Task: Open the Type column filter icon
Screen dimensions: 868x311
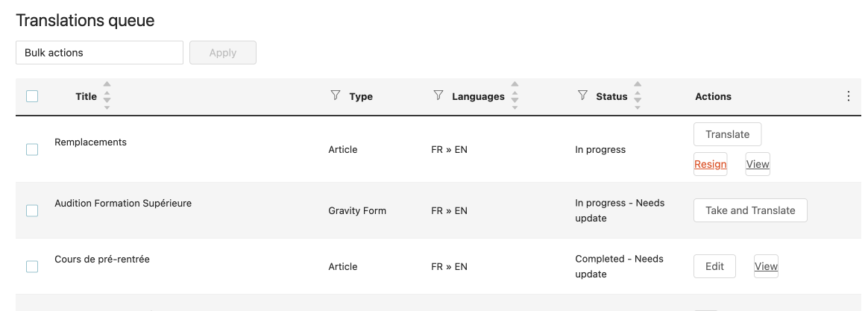Action: coord(335,95)
